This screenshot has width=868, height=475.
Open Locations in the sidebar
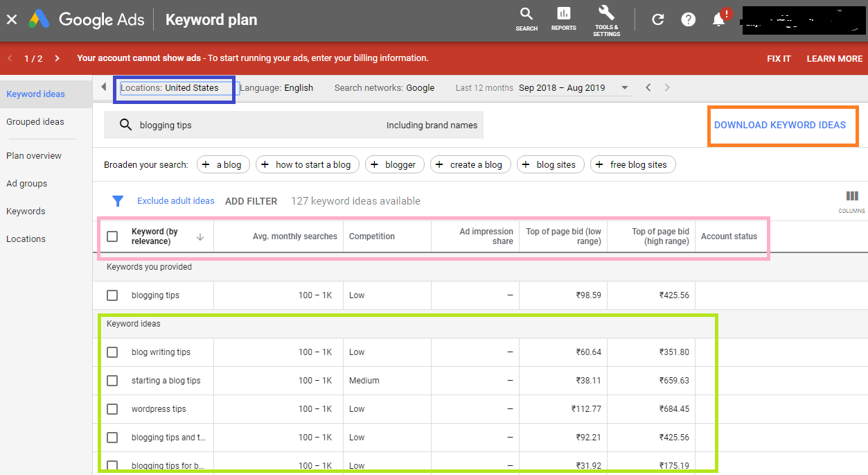click(26, 239)
